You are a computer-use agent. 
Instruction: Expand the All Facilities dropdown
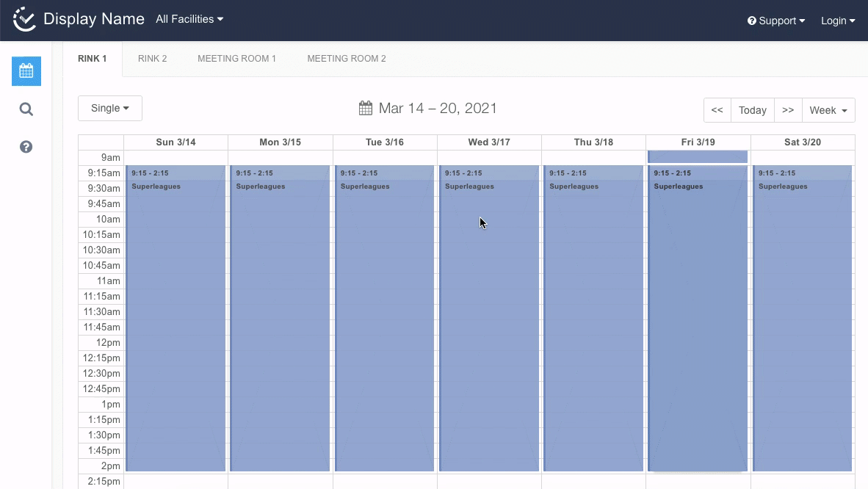[189, 19]
